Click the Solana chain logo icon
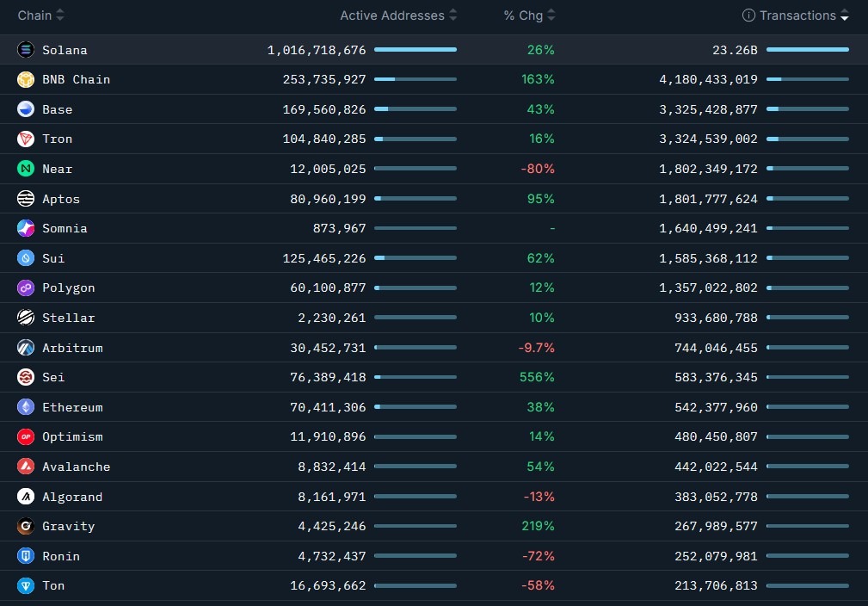868x606 pixels. coord(26,50)
